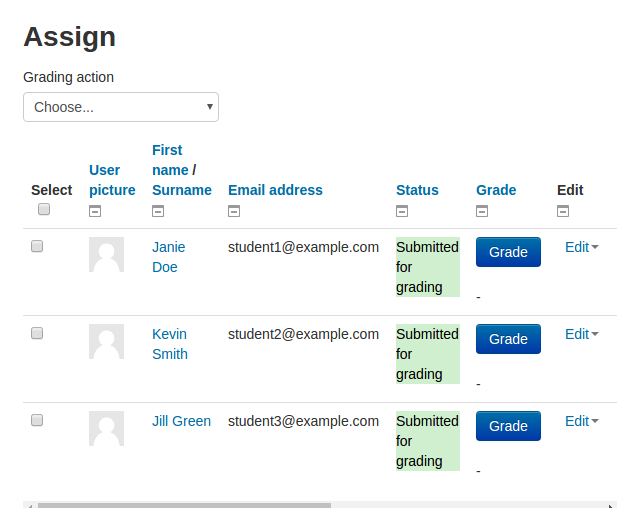Hide the First name / Surname column
The height and width of the screenshot is (508, 639).
click(158, 211)
